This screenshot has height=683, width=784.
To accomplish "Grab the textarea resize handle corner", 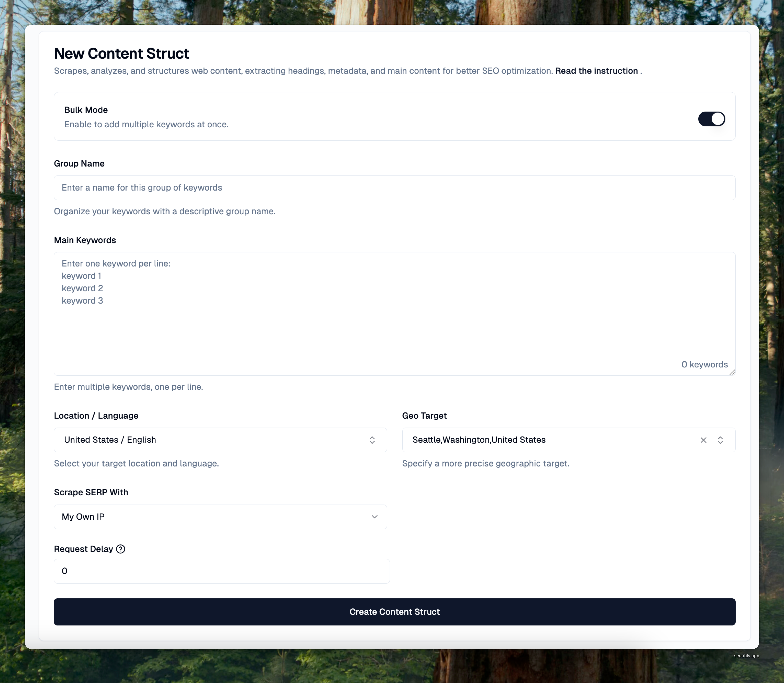I will [732, 372].
